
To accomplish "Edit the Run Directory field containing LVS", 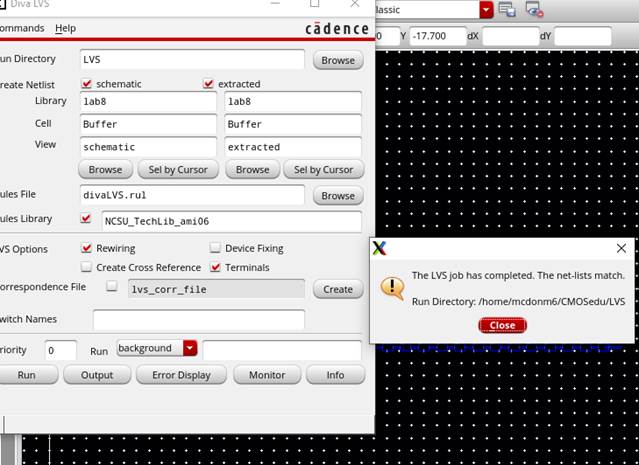I will pos(192,60).
